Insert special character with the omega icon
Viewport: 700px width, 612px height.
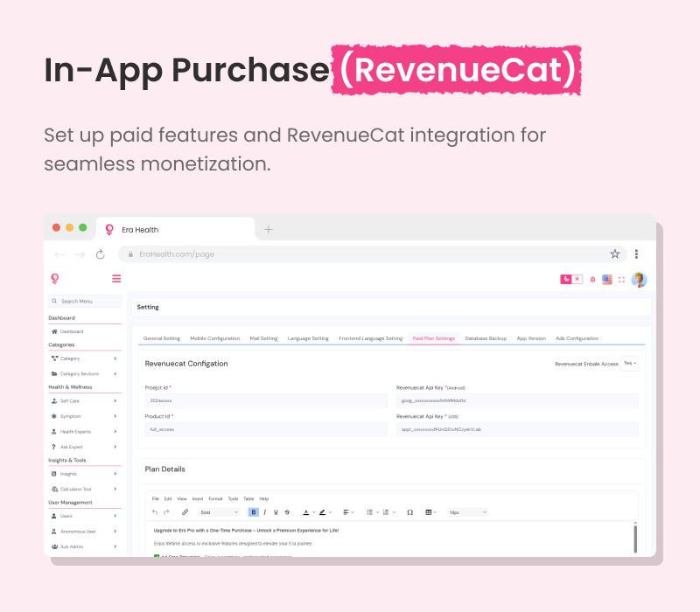point(409,512)
